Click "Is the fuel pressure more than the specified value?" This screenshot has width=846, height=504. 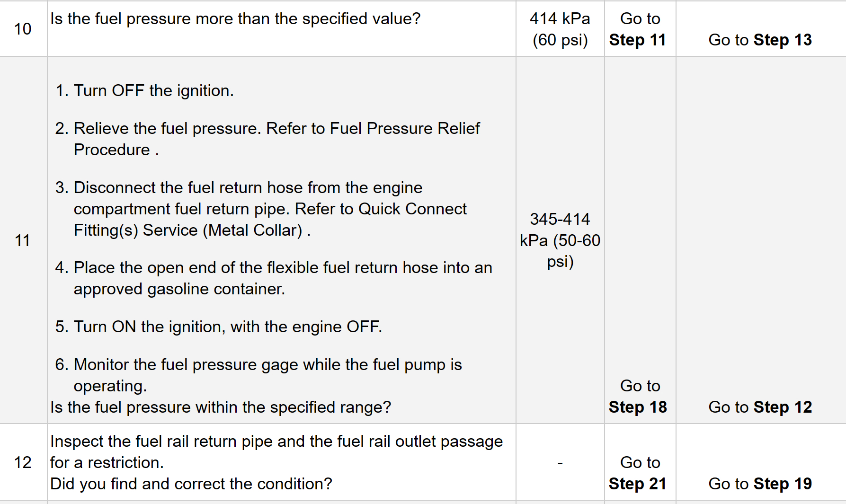click(235, 18)
